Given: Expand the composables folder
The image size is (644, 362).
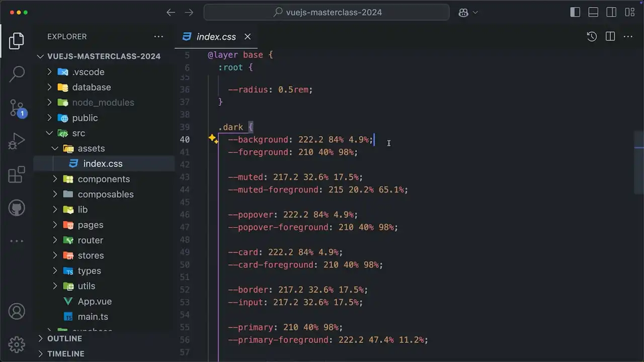Looking at the screenshot, I should click(x=104, y=194).
